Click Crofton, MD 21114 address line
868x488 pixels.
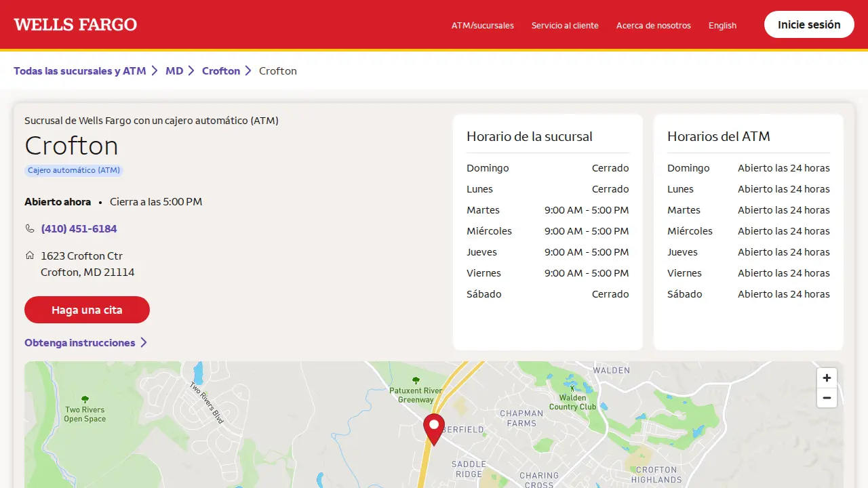point(87,272)
